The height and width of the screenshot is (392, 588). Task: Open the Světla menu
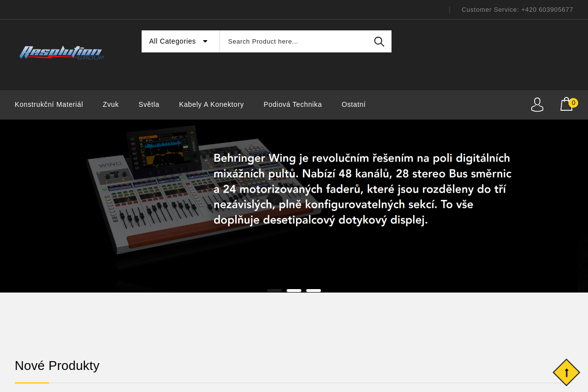149,104
